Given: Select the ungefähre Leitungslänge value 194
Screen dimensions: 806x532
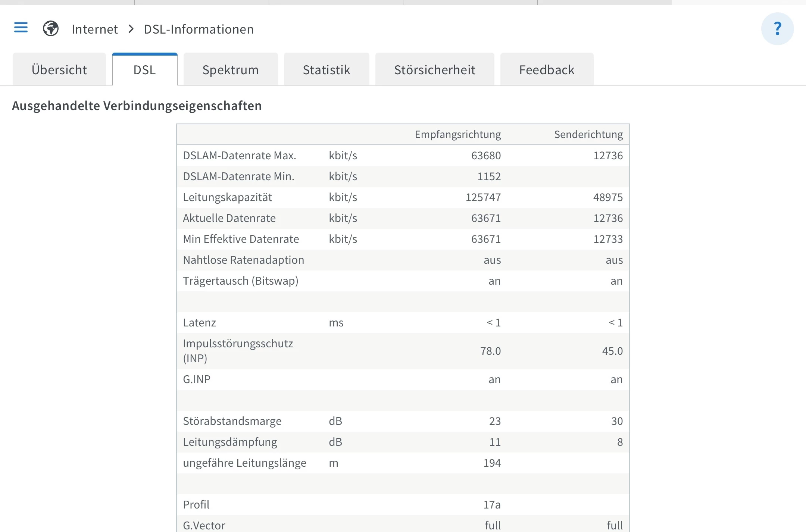Looking at the screenshot, I should pyautogui.click(x=492, y=463).
